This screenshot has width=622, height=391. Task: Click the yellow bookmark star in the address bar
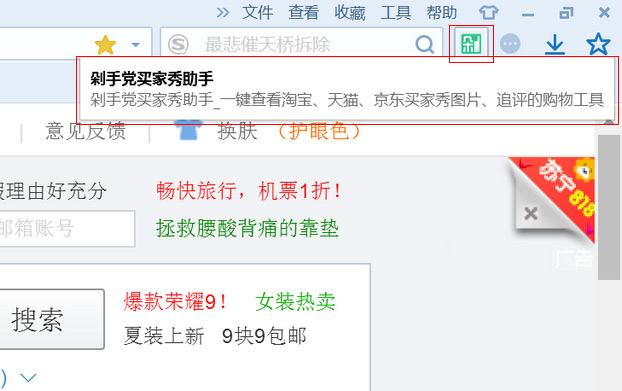(105, 44)
